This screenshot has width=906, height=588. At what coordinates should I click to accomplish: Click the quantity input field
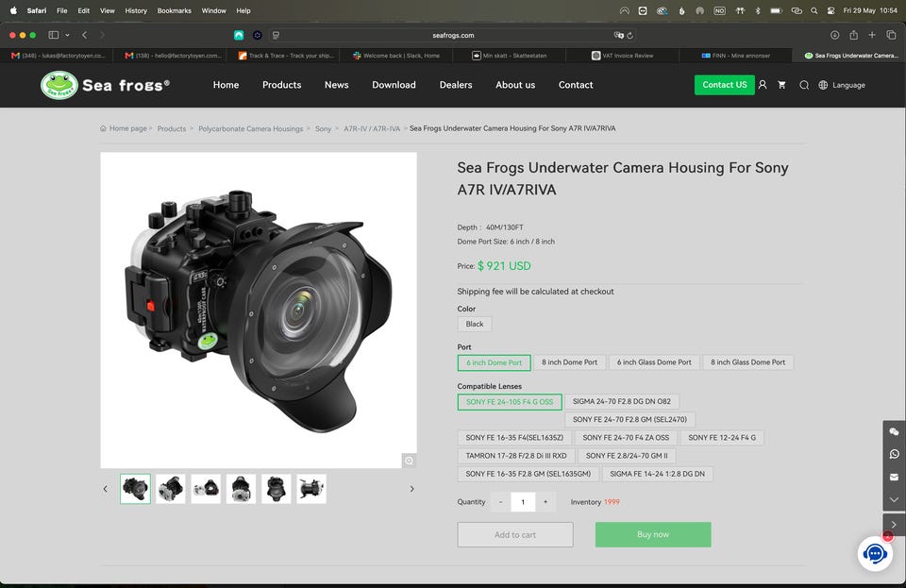pyautogui.click(x=523, y=502)
